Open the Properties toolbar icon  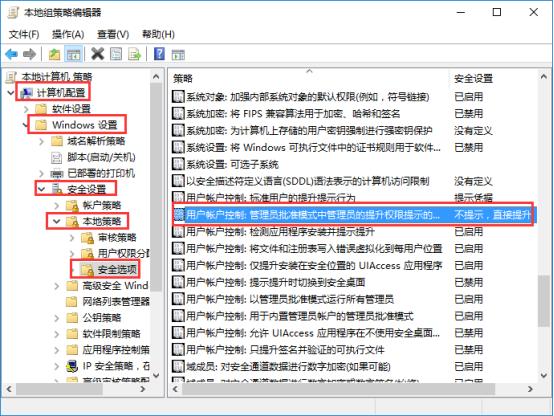pos(116,54)
